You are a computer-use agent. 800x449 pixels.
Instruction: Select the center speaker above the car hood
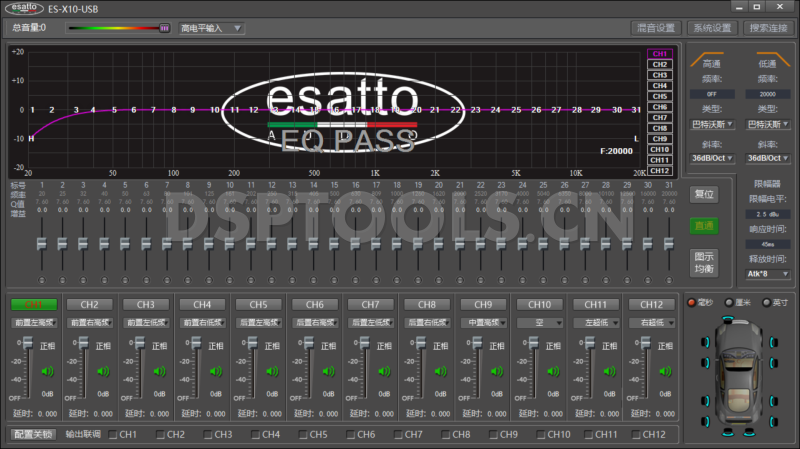(728, 319)
